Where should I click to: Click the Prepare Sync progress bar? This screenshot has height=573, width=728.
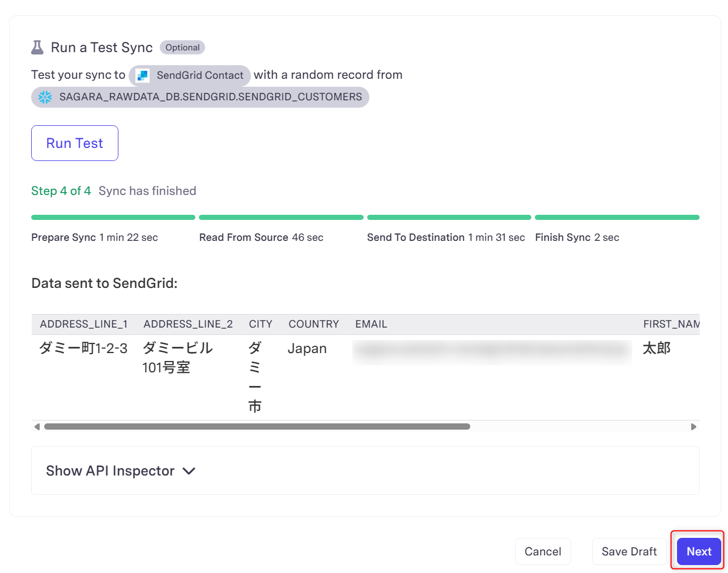[x=113, y=217]
